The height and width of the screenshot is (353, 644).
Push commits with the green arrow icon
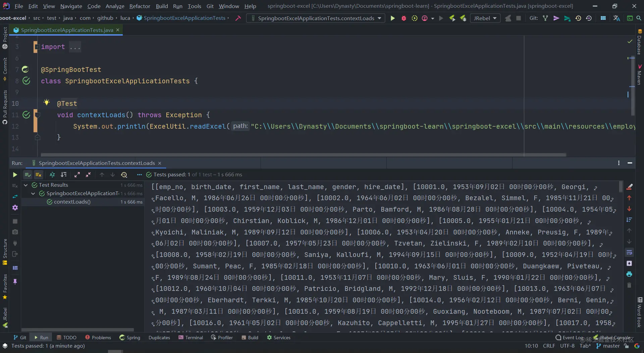pyautogui.click(x=567, y=18)
